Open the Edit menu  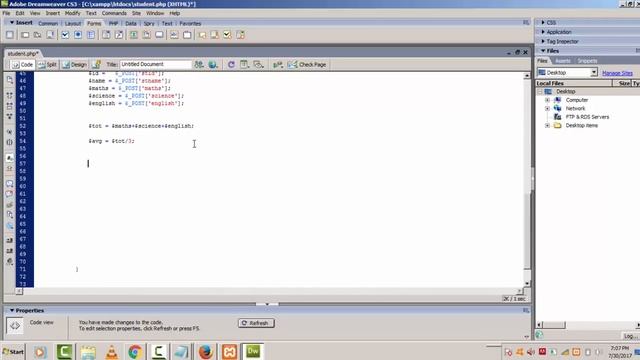[x=20, y=13]
